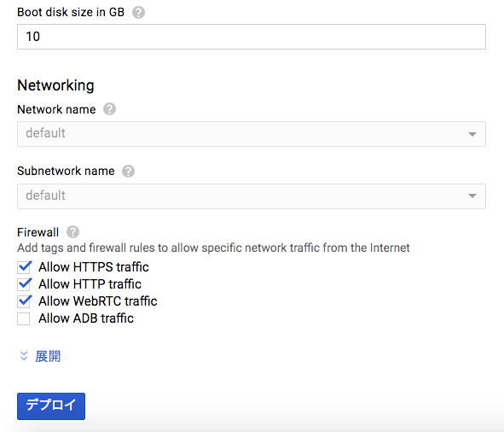Click the Allow WebRTC traffic label
Viewport: 504px width, 432px height.
98,301
